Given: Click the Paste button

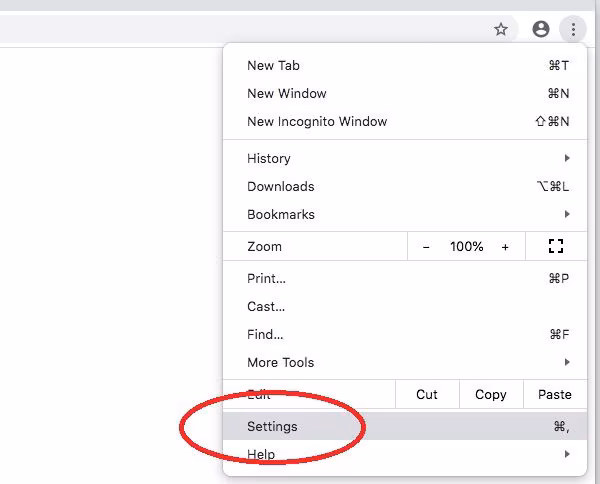Looking at the screenshot, I should click(x=555, y=394).
